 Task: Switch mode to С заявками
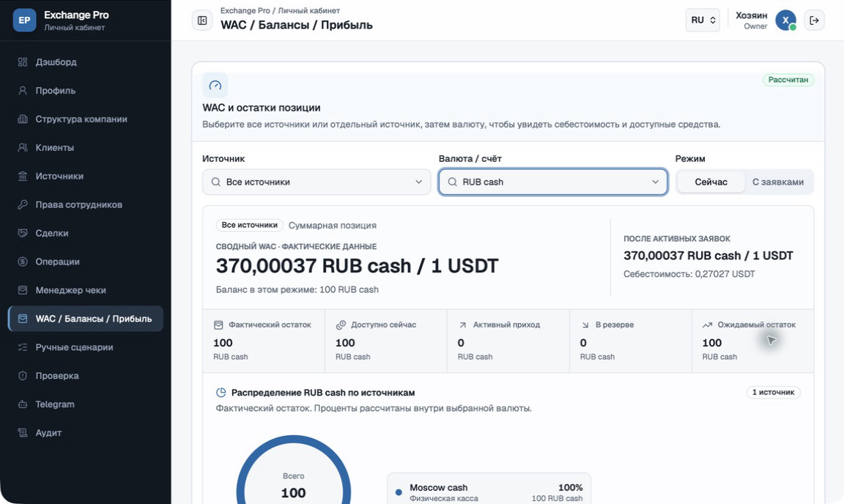(778, 182)
